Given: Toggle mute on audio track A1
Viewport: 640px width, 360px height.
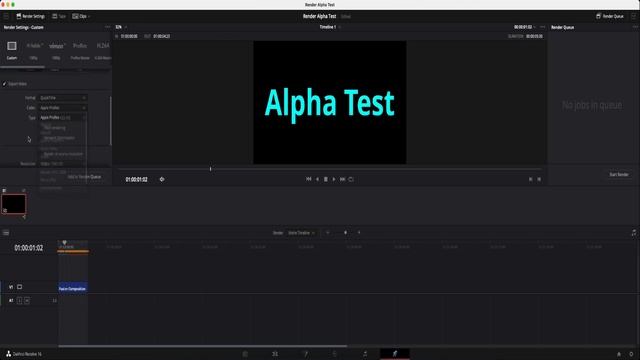Looking at the screenshot, I should [x=27, y=300].
